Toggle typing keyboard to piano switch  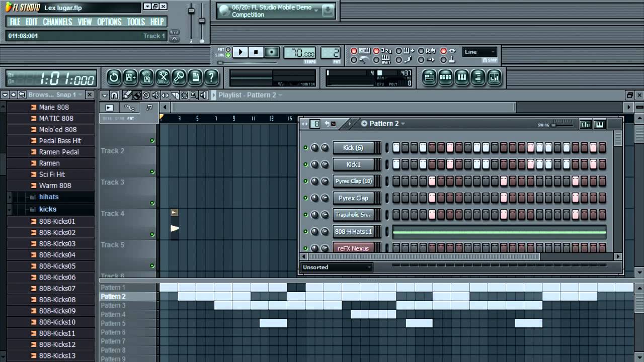[x=354, y=51]
